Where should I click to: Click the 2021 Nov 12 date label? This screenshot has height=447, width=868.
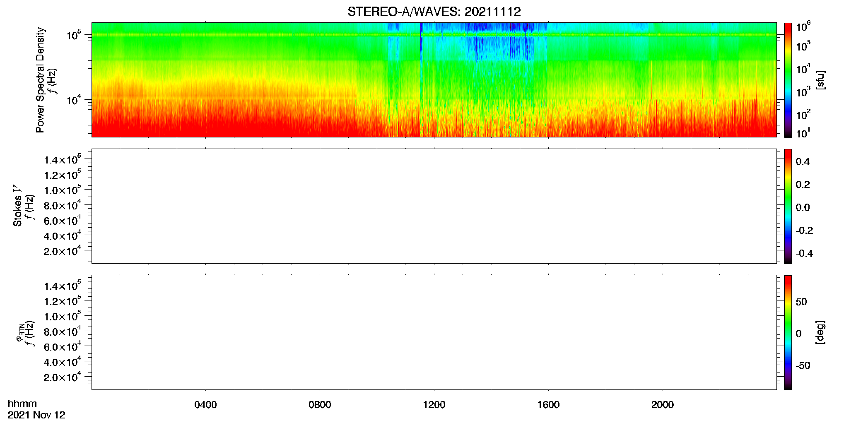click(36, 415)
